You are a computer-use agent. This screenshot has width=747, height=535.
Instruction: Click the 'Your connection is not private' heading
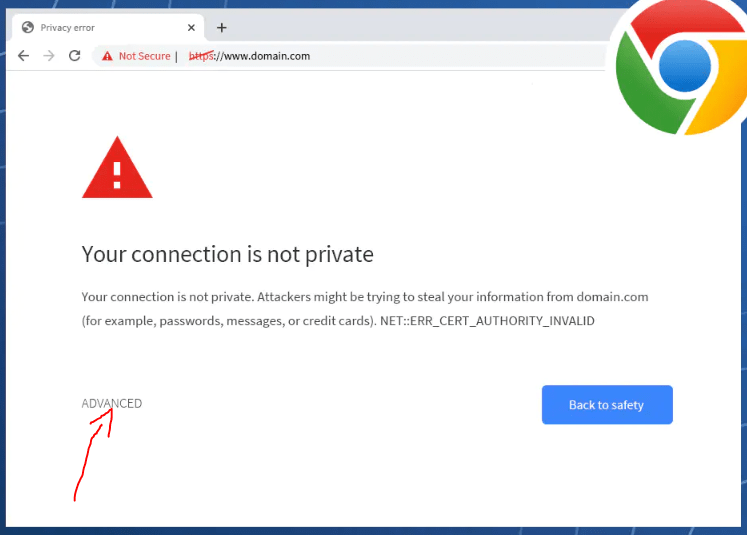[x=228, y=254]
